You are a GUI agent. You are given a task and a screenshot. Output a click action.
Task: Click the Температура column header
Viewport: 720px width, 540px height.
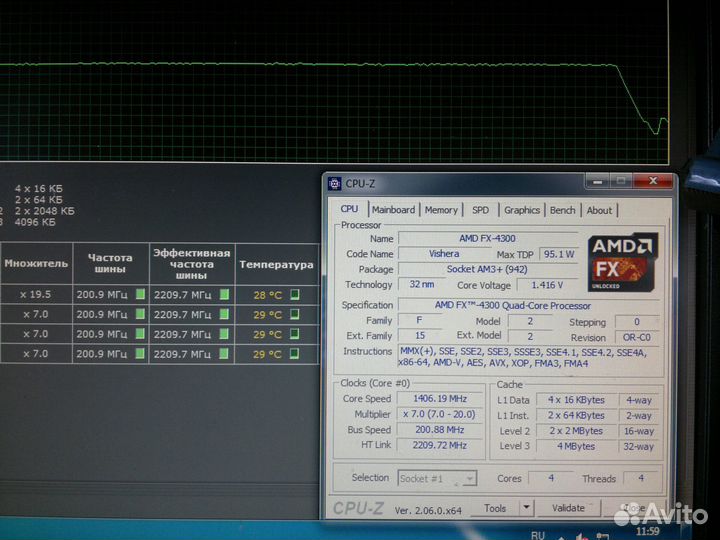[x=276, y=264]
